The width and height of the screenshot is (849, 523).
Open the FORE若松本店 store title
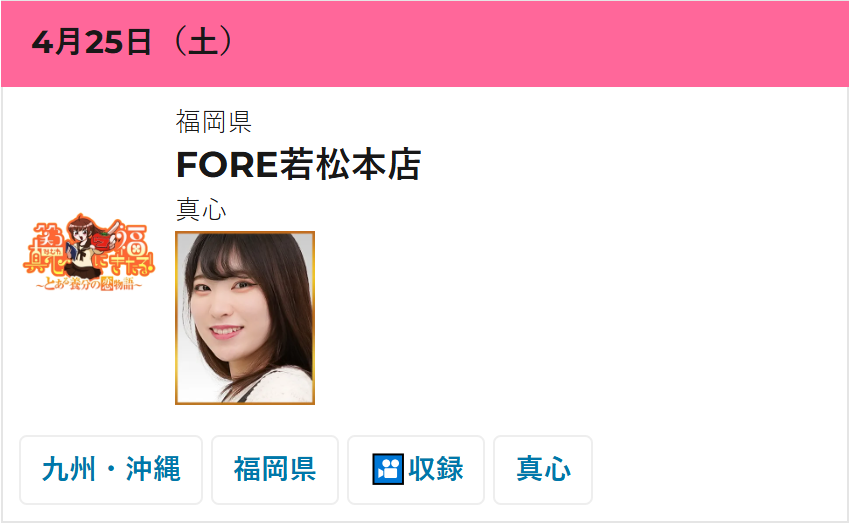tap(298, 165)
